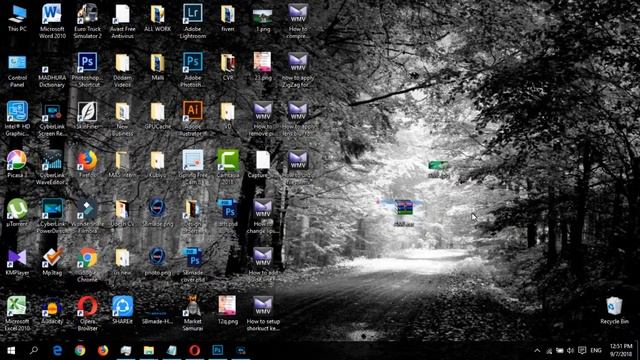Select the ALL WORK folder
The image size is (640, 360).
pyautogui.click(x=158, y=19)
